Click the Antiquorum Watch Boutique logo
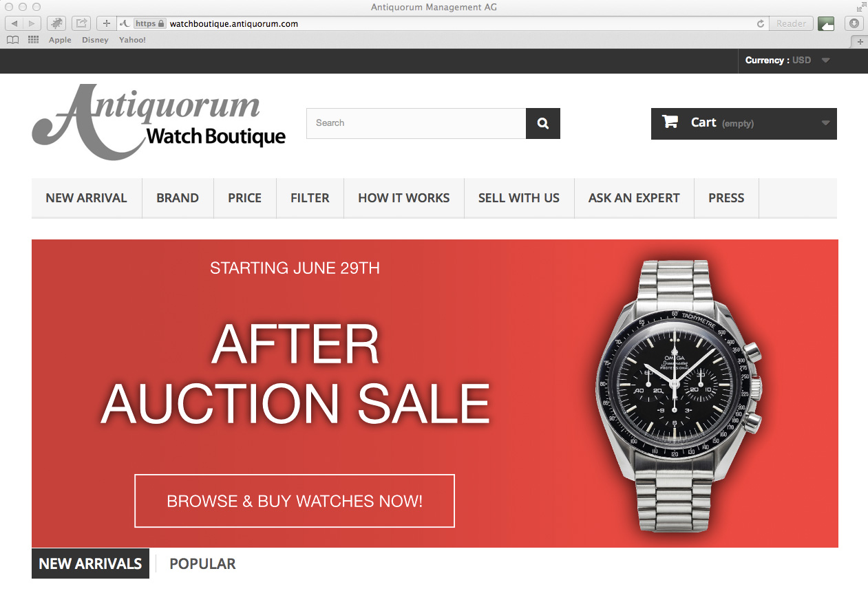Screen dimensions: 868x591 [158, 122]
